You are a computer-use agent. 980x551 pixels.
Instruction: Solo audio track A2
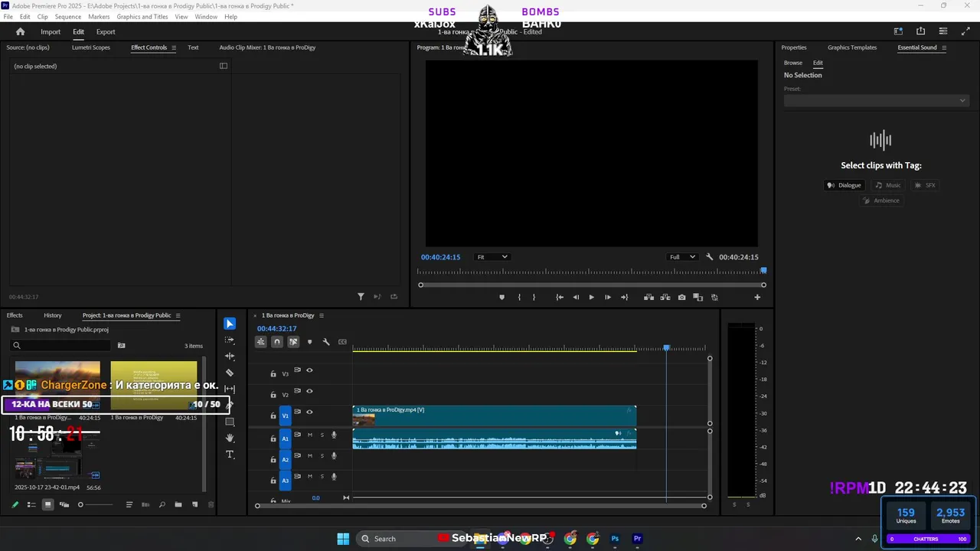pyautogui.click(x=322, y=455)
